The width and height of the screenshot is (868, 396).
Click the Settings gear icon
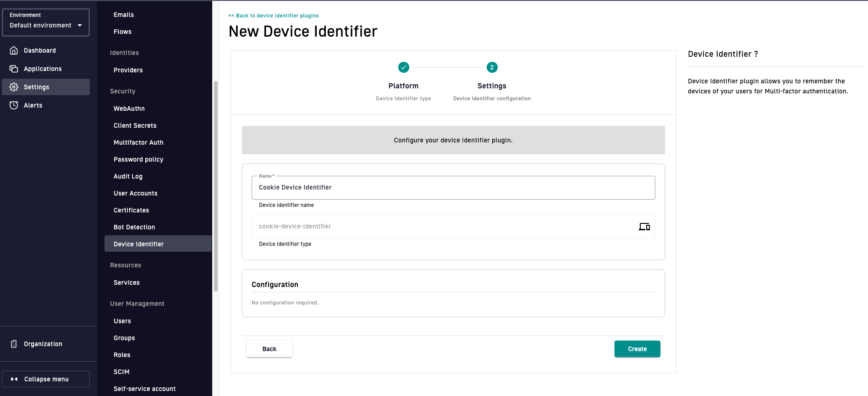tap(14, 87)
